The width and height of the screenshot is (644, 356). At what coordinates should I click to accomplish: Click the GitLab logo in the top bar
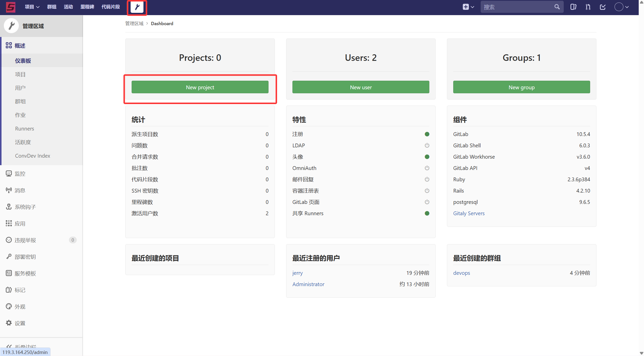[x=11, y=7]
